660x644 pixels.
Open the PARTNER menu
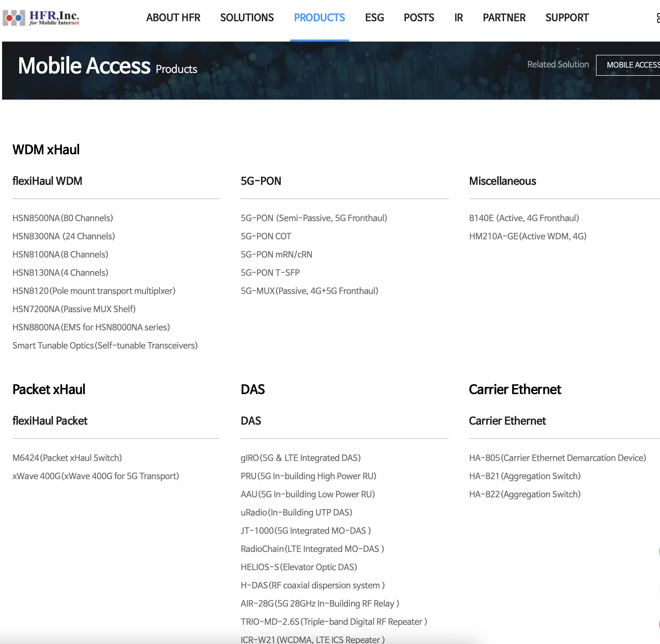tap(504, 18)
